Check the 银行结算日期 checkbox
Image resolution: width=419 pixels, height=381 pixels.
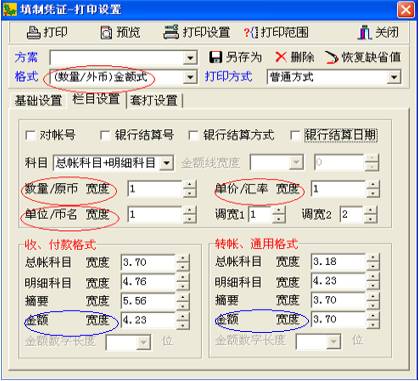295,136
